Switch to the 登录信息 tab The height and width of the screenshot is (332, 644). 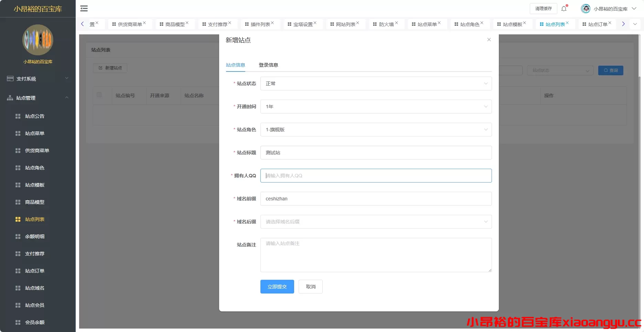tap(268, 65)
